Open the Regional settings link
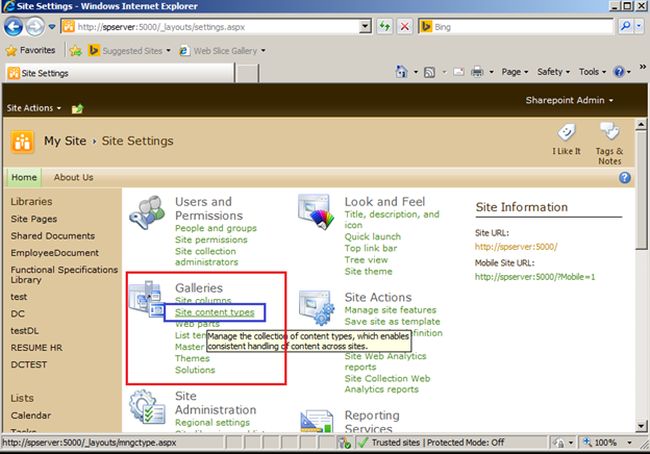 pyautogui.click(x=212, y=422)
